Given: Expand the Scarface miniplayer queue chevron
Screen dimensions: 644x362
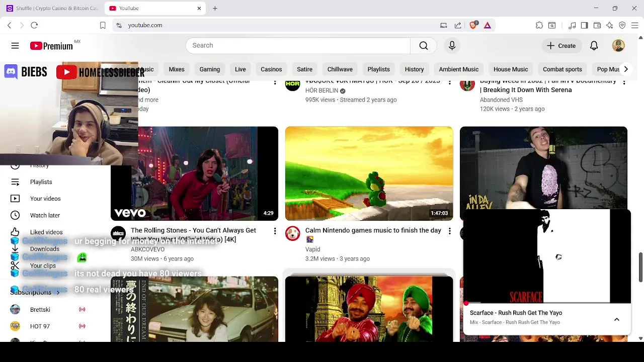Looking at the screenshot, I should click(616, 320).
